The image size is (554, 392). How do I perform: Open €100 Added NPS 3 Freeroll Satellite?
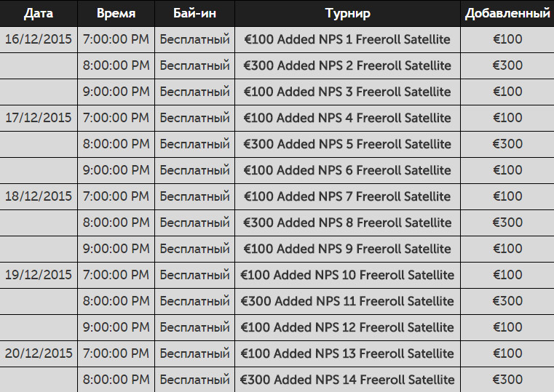pos(347,92)
